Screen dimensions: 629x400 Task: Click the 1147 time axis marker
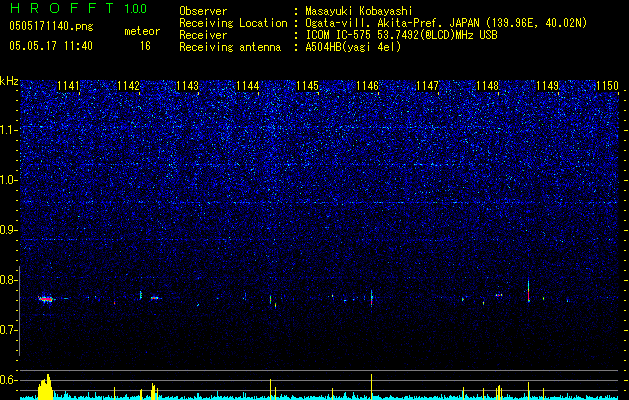[x=428, y=86]
